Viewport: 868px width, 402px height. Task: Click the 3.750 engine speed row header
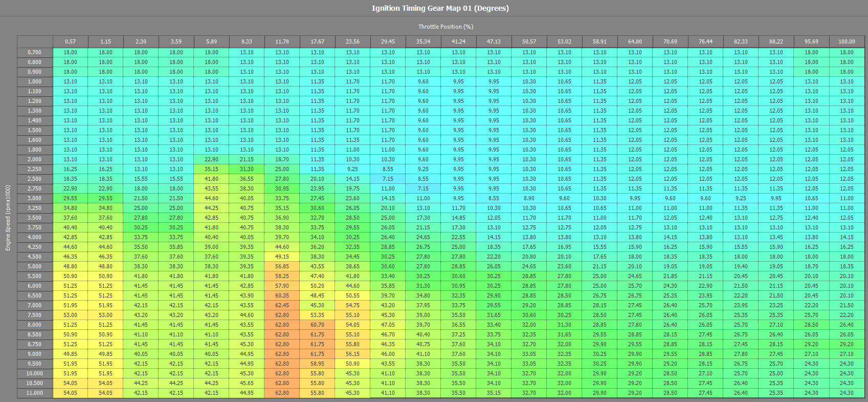pos(35,227)
